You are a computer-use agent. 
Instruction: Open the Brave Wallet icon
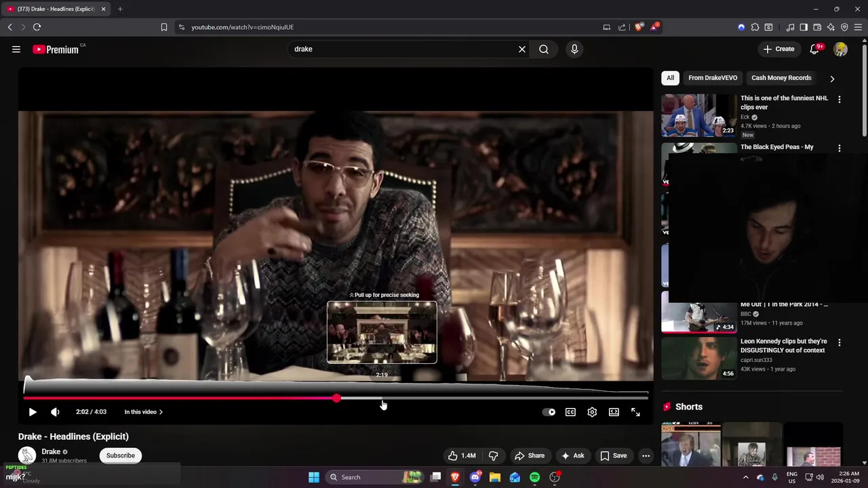(817, 27)
